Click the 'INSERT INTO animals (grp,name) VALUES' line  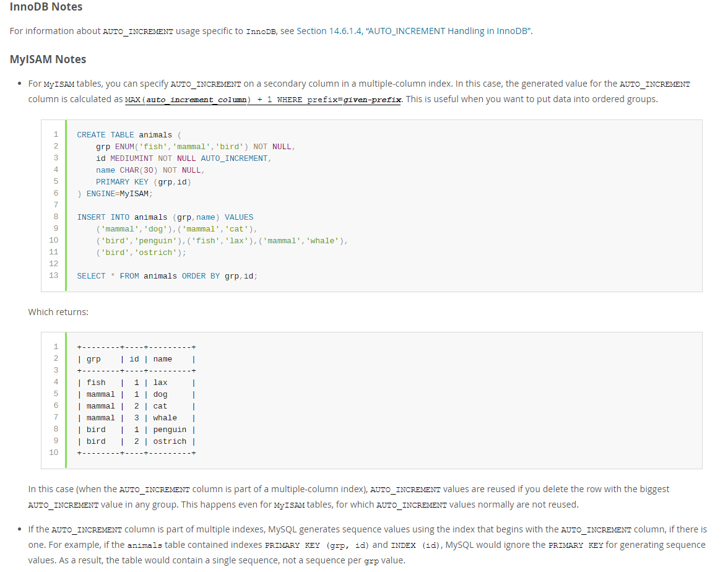tap(165, 217)
